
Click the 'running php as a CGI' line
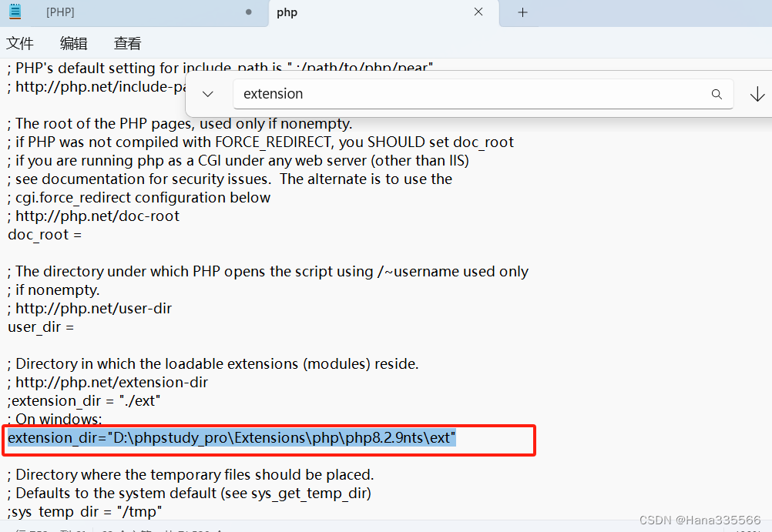238,161
